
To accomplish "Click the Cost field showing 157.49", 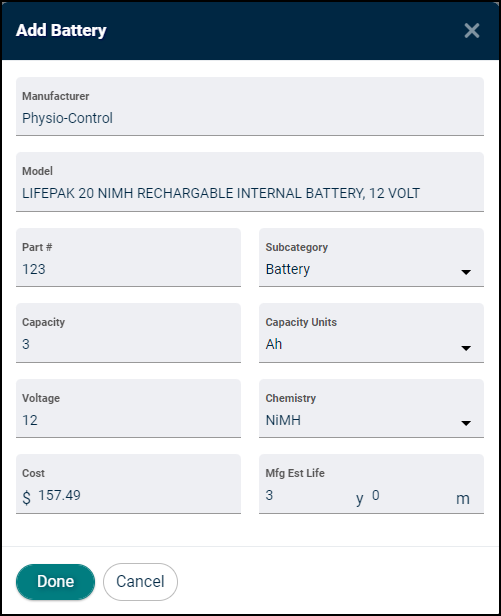I will (x=128, y=484).
